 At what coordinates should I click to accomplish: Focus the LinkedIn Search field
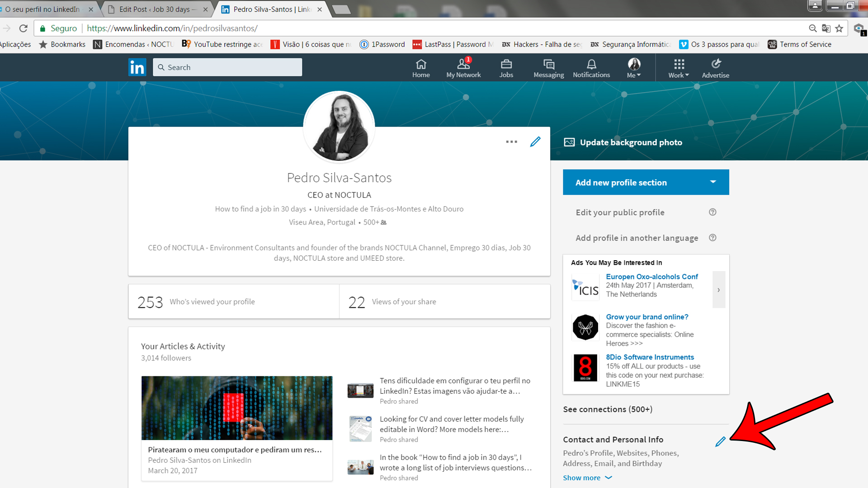pyautogui.click(x=227, y=67)
